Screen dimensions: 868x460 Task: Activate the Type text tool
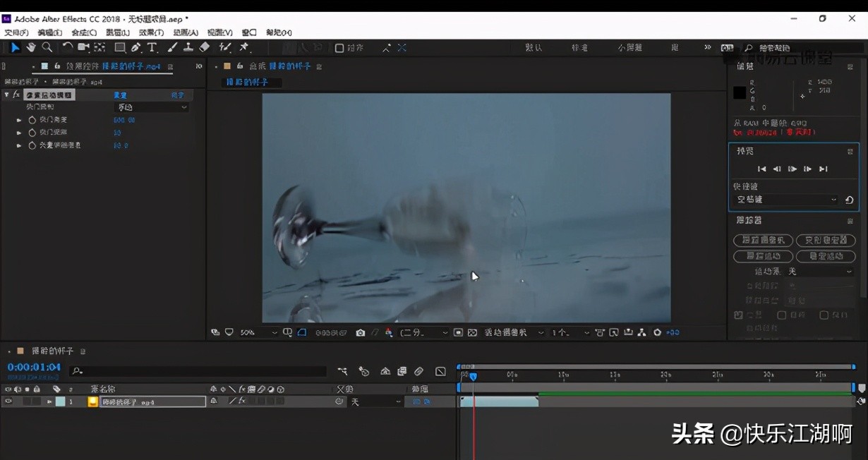pyautogui.click(x=152, y=47)
